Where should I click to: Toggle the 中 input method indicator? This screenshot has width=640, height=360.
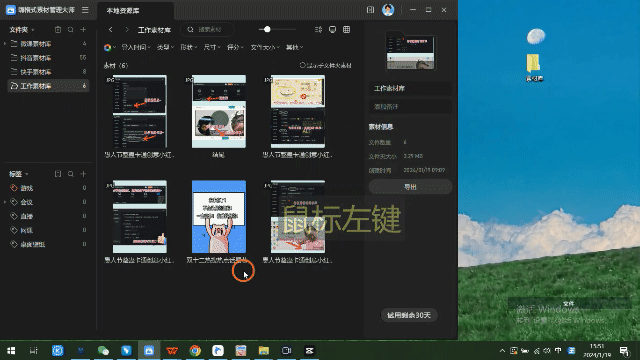pos(558,351)
